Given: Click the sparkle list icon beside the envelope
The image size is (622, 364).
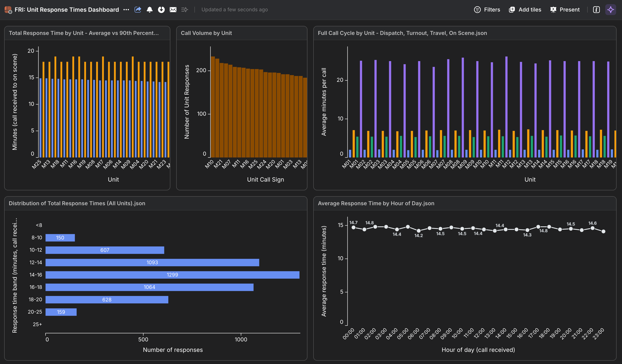Looking at the screenshot, I should 185,10.
